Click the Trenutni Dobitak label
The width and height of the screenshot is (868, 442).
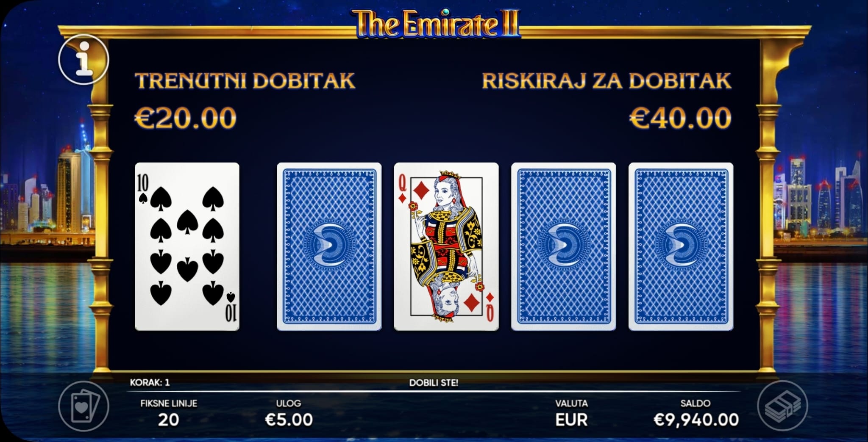pyautogui.click(x=245, y=80)
